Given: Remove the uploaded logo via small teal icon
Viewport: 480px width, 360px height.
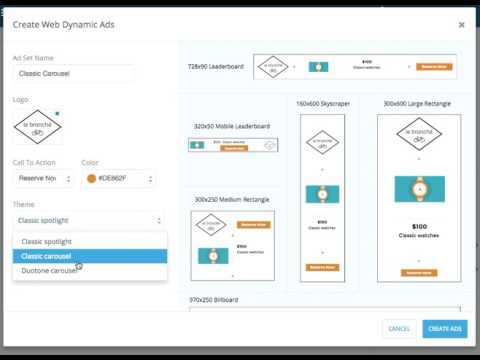Looking at the screenshot, I should [57, 114].
